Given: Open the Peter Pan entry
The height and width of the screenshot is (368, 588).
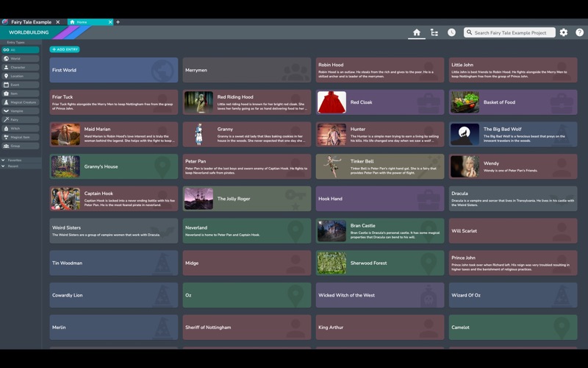Looking at the screenshot, I should pyautogui.click(x=247, y=166).
